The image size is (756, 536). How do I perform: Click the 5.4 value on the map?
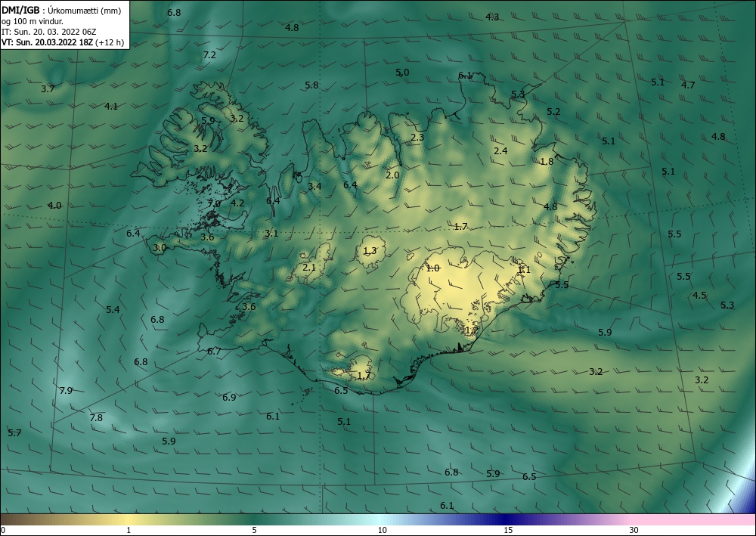click(113, 310)
